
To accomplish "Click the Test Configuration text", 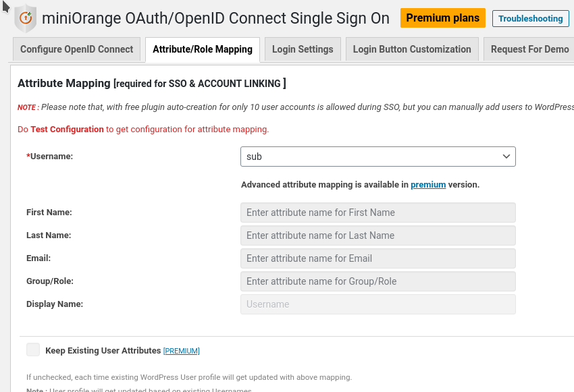I will (x=67, y=130).
